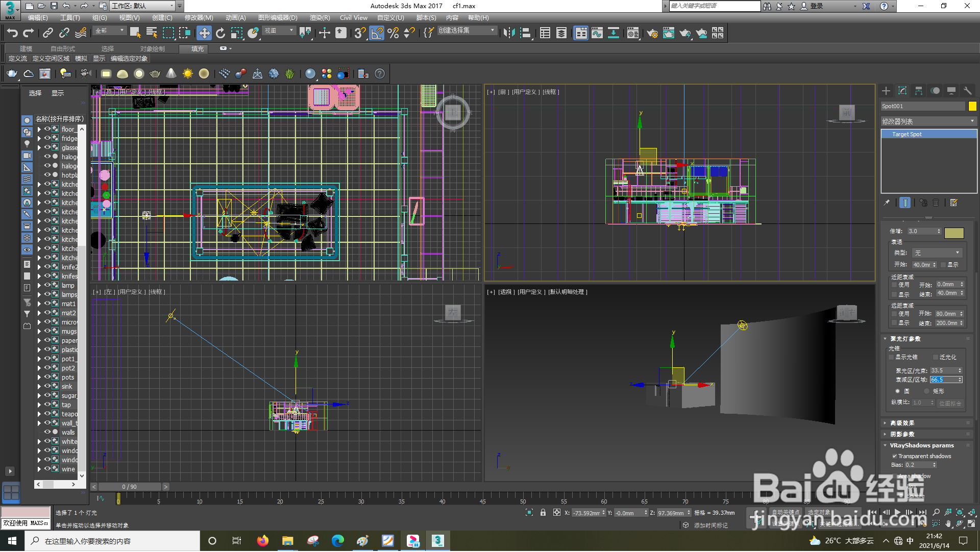Screen dimensions: 980x552
Task: Open the Align tool icon
Action: (x=526, y=33)
